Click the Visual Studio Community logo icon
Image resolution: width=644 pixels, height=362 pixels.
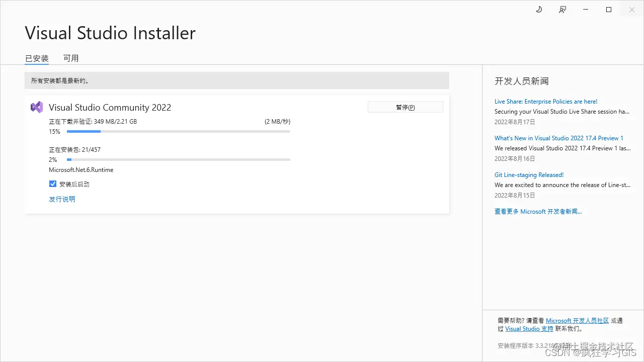pyautogui.click(x=37, y=107)
